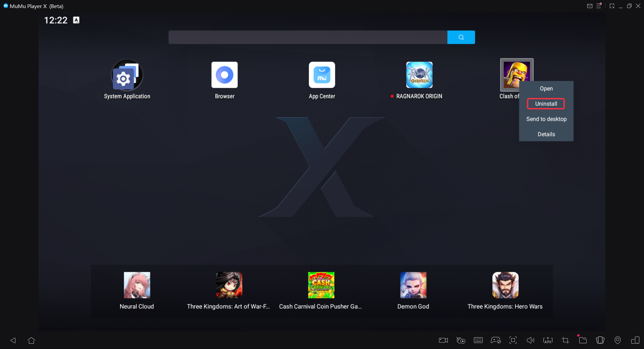Click the 12:22 clock text
This screenshot has width=644, height=349.
coord(56,20)
